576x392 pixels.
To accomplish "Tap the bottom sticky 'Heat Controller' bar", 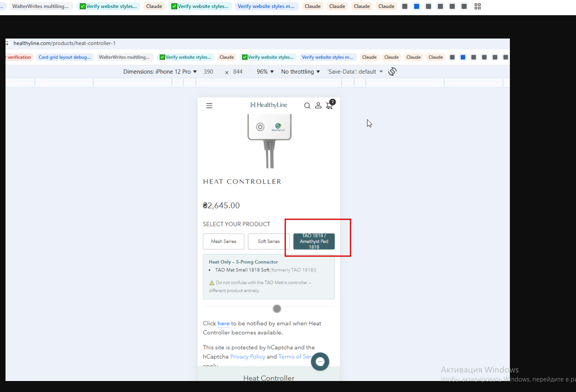I will (269, 374).
